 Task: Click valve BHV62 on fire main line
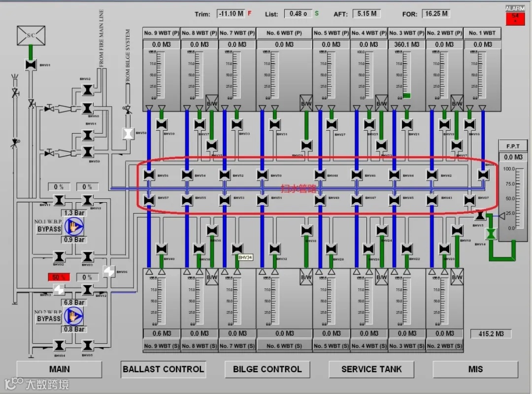click(x=88, y=90)
